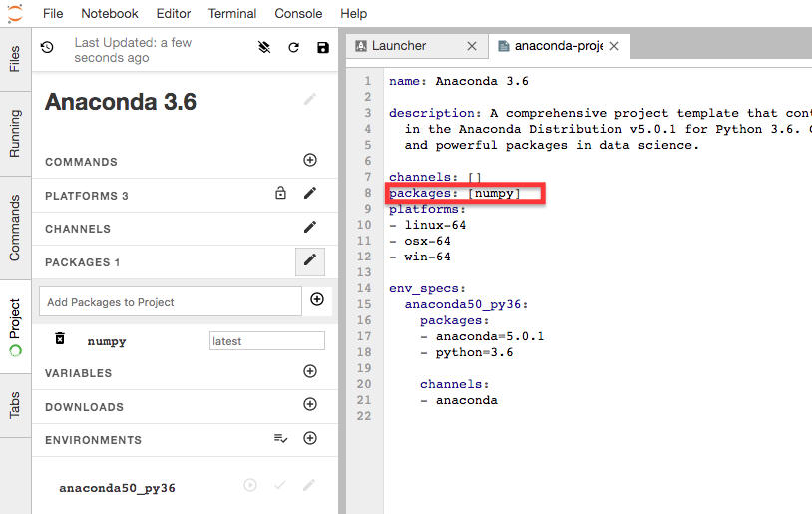The image size is (812, 514).
Task: Click the Add Packages to Project field
Action: [170, 302]
